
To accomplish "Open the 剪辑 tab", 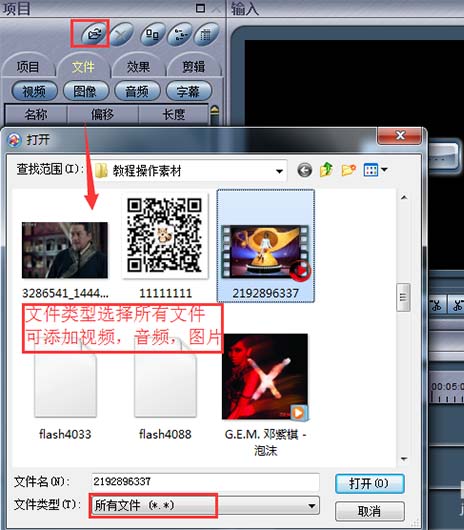I will pyautogui.click(x=194, y=67).
